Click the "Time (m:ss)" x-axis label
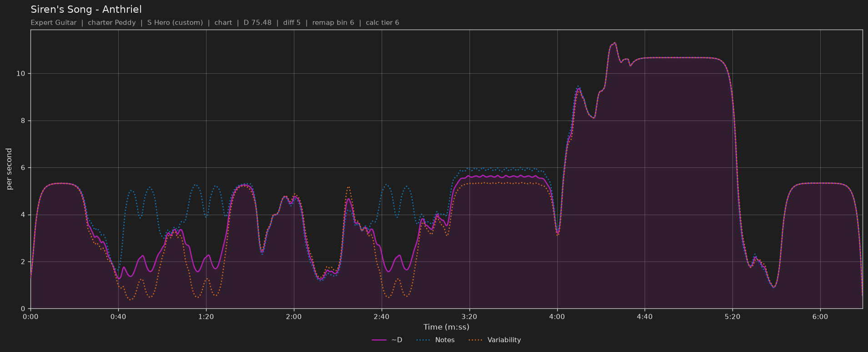 pos(446,327)
